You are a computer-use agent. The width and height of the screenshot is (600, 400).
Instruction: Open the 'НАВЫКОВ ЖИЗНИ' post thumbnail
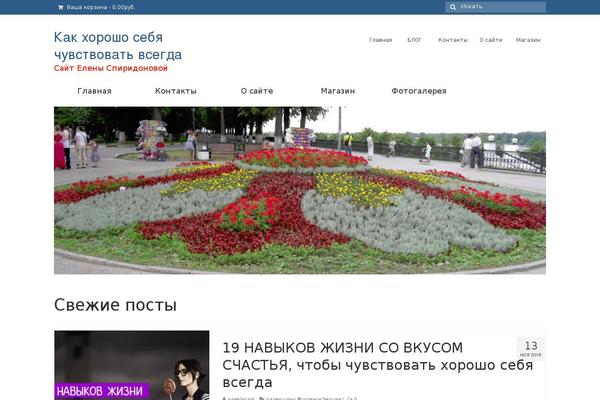click(x=132, y=365)
